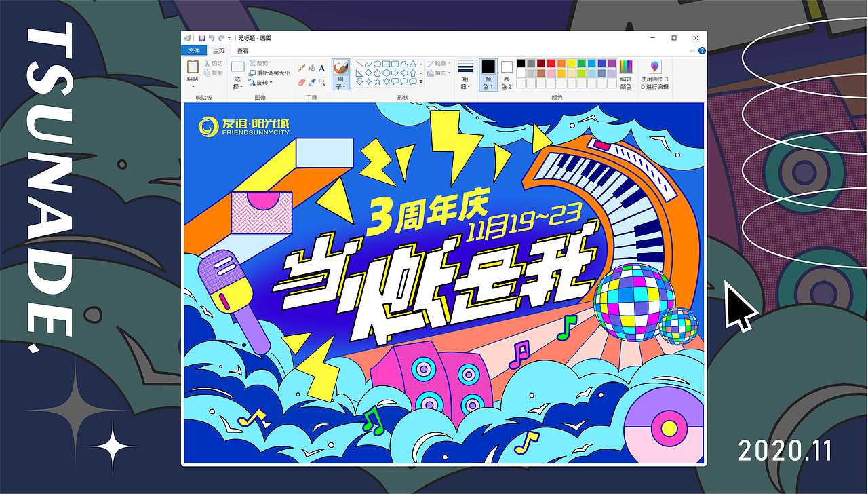868x494 pixels.
Task: Select the Text tool
Action: 321,68
